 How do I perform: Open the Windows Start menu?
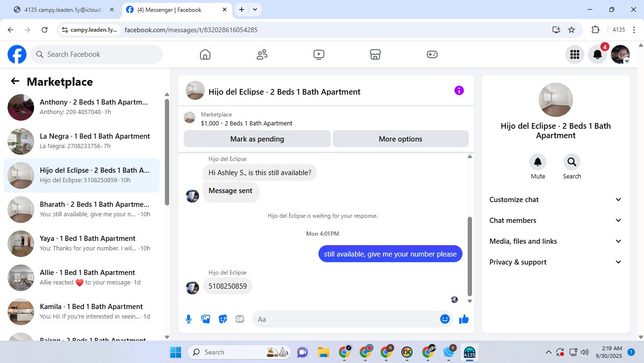[x=176, y=352]
